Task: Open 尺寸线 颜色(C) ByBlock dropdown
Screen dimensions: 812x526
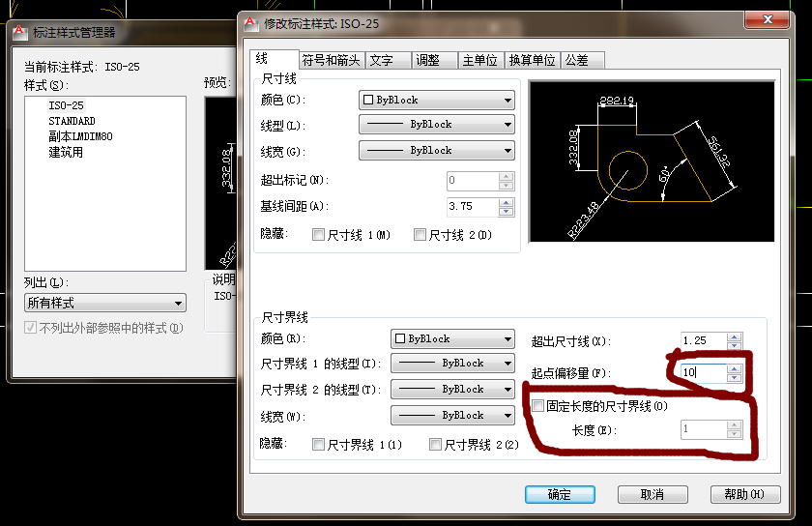Action: 437,100
